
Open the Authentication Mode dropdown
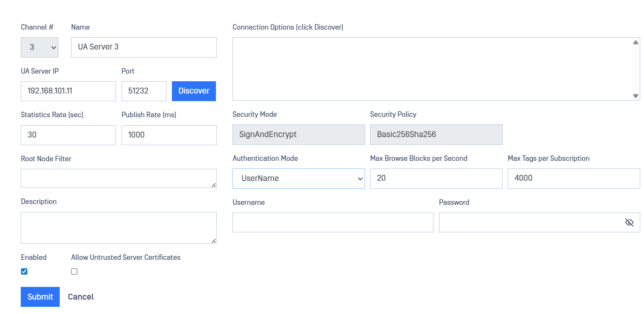point(299,179)
